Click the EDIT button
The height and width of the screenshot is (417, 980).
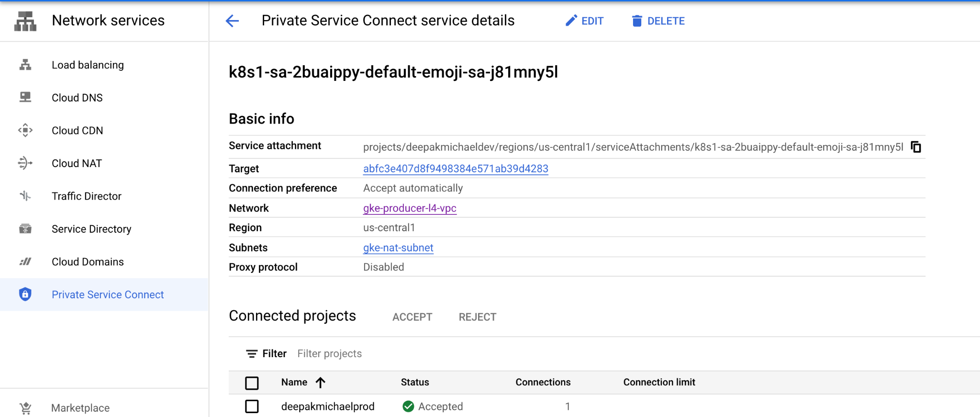[x=584, y=21]
